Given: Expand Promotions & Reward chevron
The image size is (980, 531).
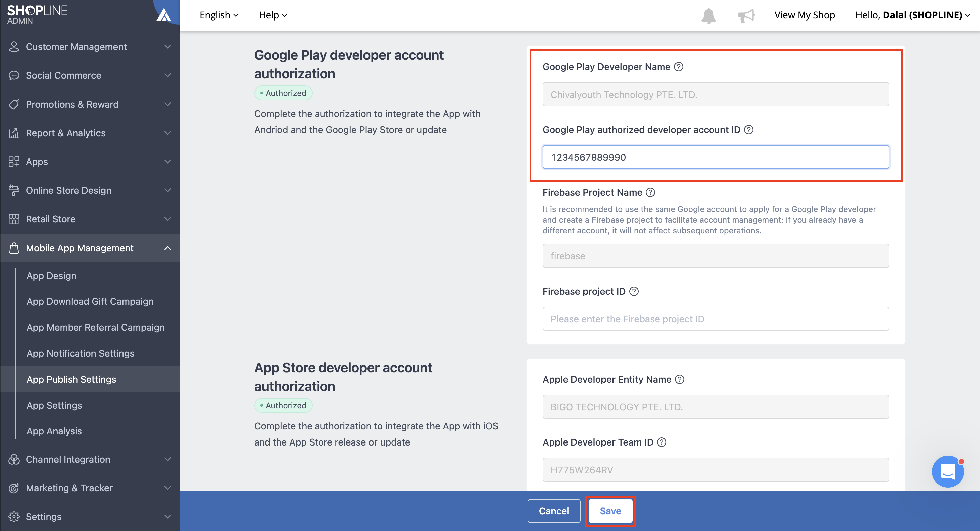Looking at the screenshot, I should [167, 104].
